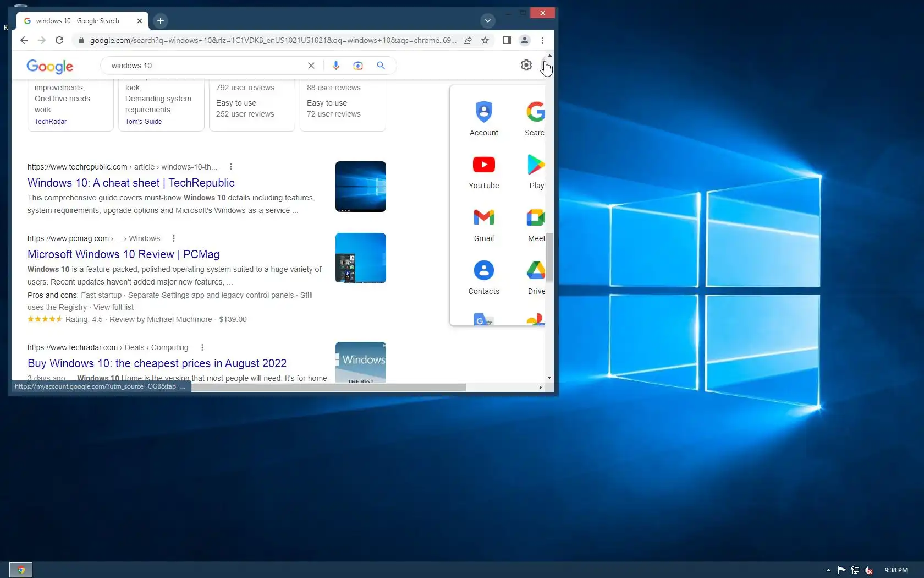The image size is (924, 578).
Task: Open Drive from the Google apps panel
Action: pyautogui.click(x=536, y=277)
